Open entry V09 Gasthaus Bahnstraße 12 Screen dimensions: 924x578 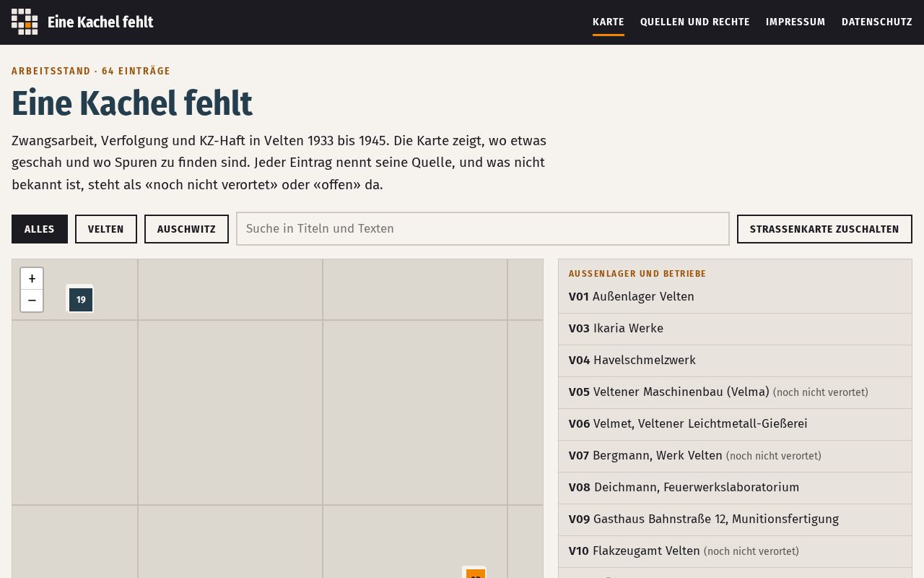(x=735, y=519)
